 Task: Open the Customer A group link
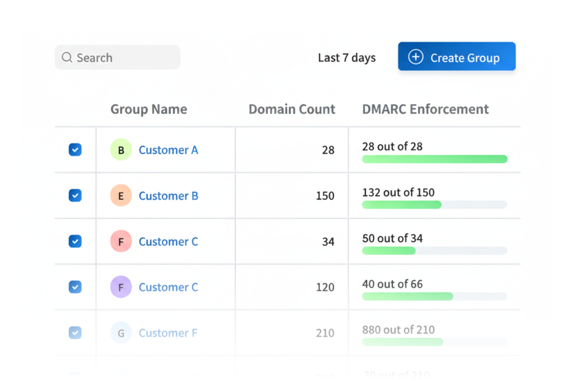tap(168, 150)
